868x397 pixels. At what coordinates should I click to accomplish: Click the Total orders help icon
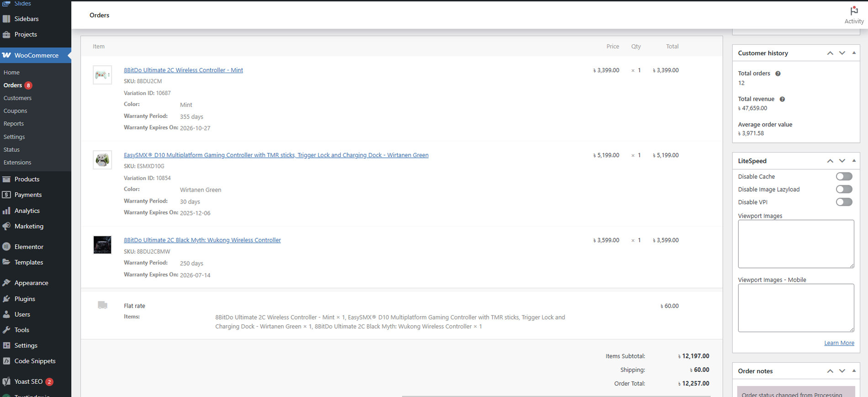[x=778, y=73]
